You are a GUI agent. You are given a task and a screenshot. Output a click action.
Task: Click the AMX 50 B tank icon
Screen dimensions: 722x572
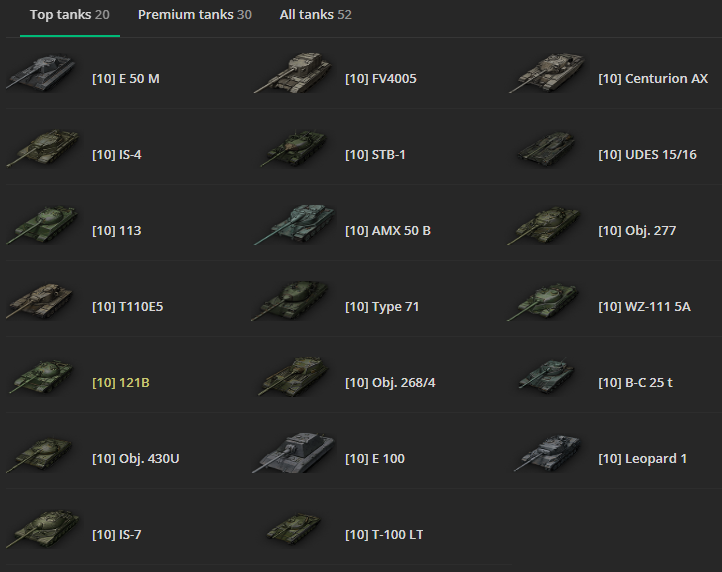click(295, 225)
